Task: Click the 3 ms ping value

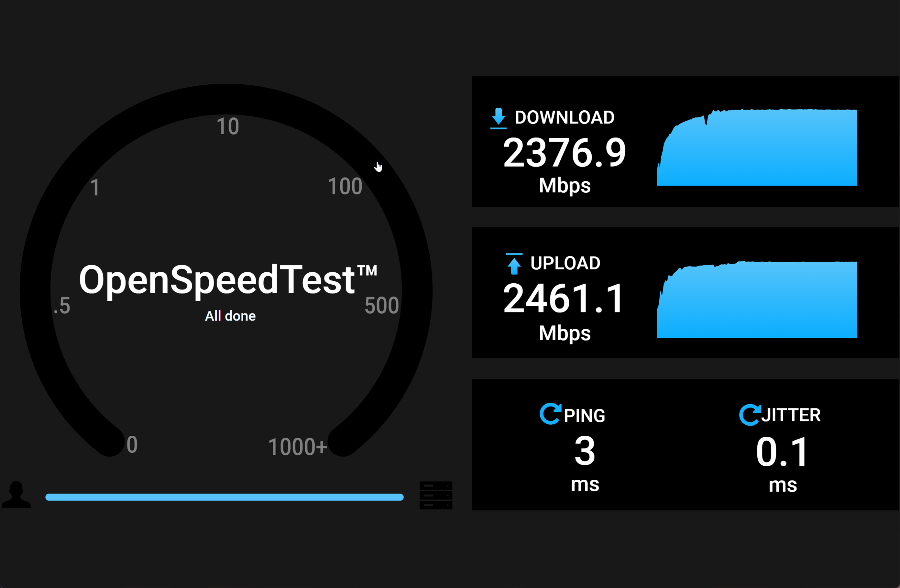Action: [585, 451]
